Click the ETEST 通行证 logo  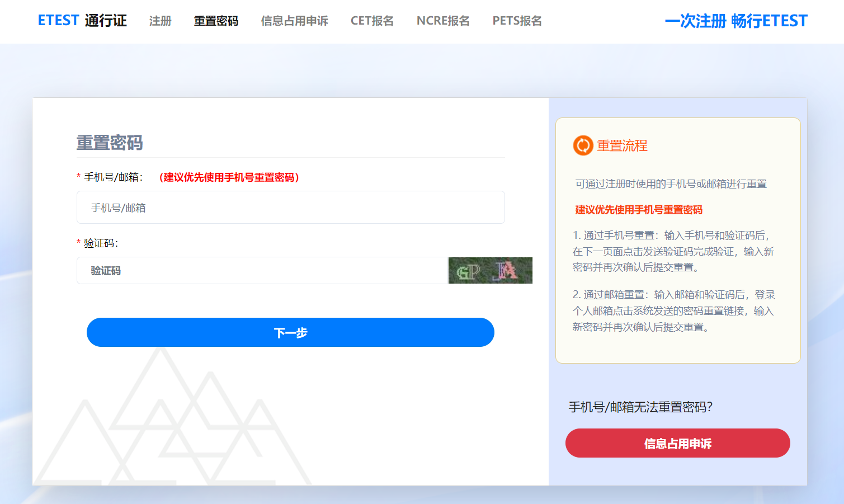pyautogui.click(x=82, y=21)
